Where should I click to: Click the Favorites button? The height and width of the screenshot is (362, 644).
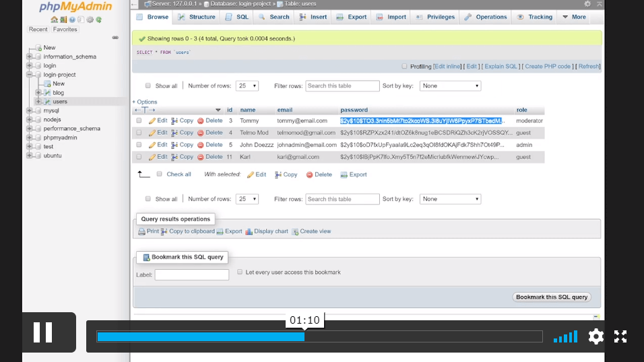[65, 30]
